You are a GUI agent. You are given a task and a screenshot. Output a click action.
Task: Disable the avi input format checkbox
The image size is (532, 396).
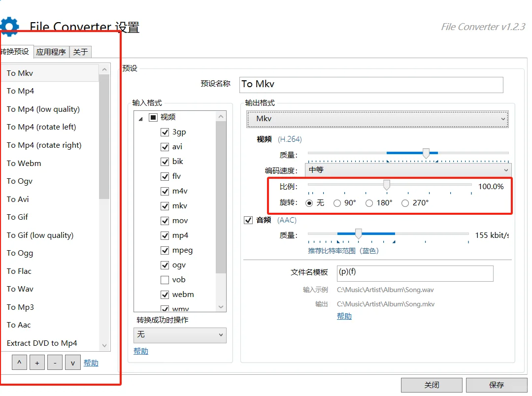165,147
